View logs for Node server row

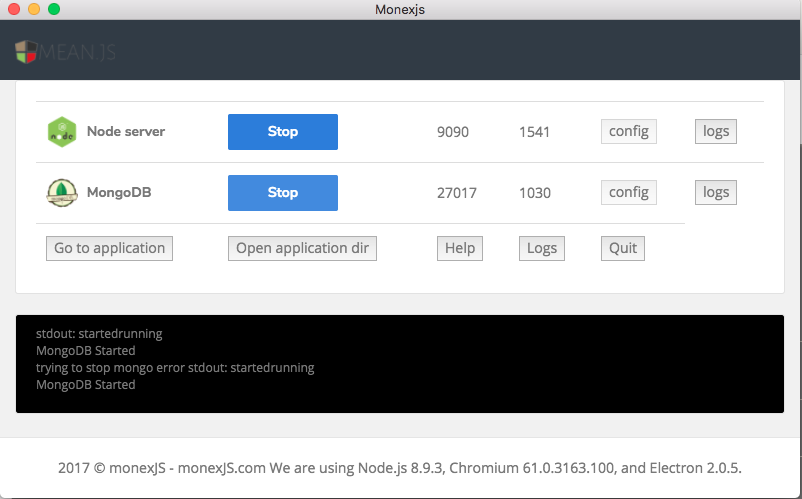click(715, 132)
